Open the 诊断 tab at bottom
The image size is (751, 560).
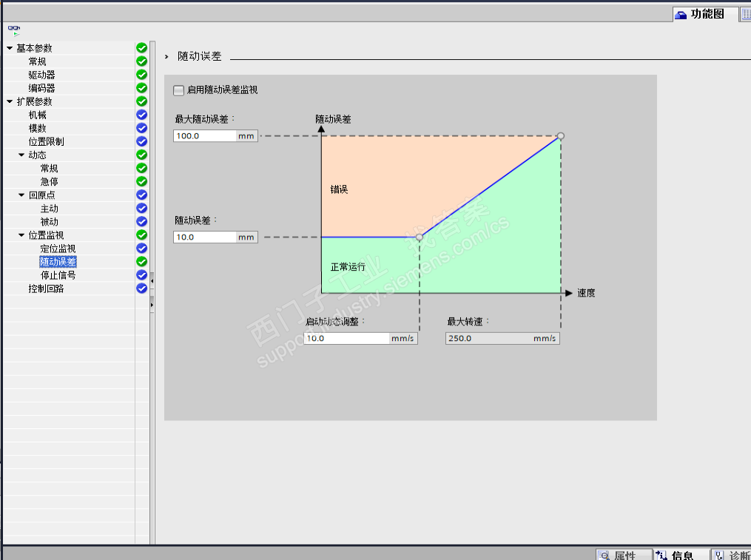pyautogui.click(x=733, y=555)
